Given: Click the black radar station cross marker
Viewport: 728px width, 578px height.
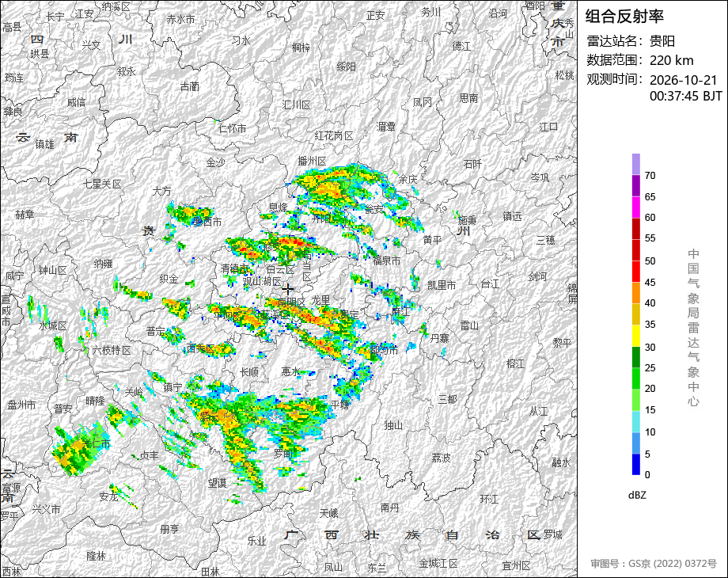Looking at the screenshot, I should coord(288,289).
